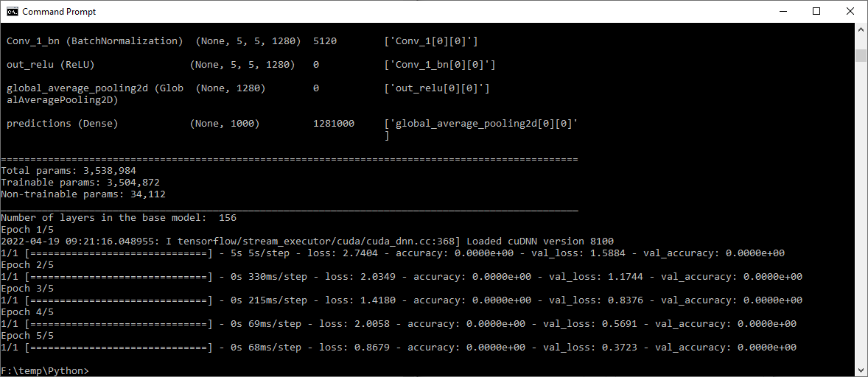Minimize the Command Prompt window

point(782,11)
